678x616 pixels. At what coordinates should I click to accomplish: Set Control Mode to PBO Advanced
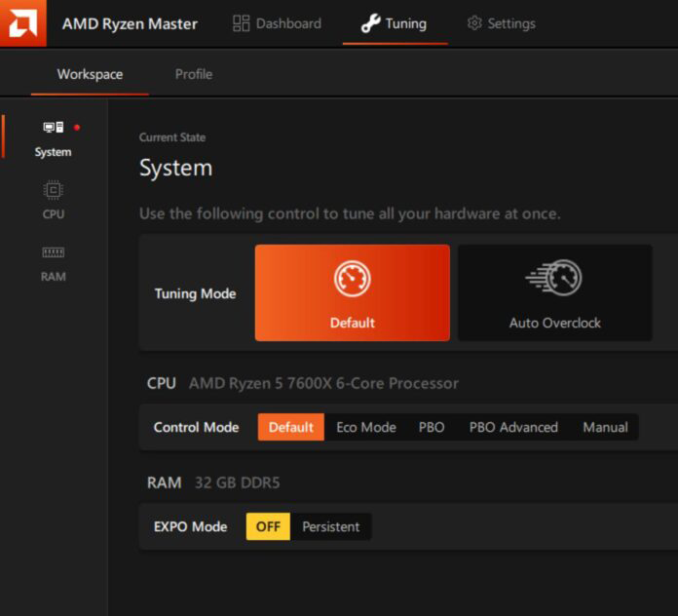pos(513,427)
